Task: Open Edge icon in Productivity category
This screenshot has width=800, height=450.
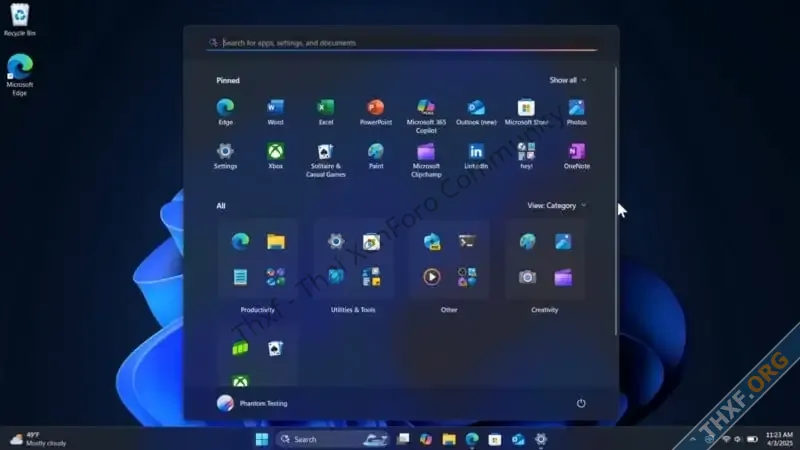Action: 240,241
